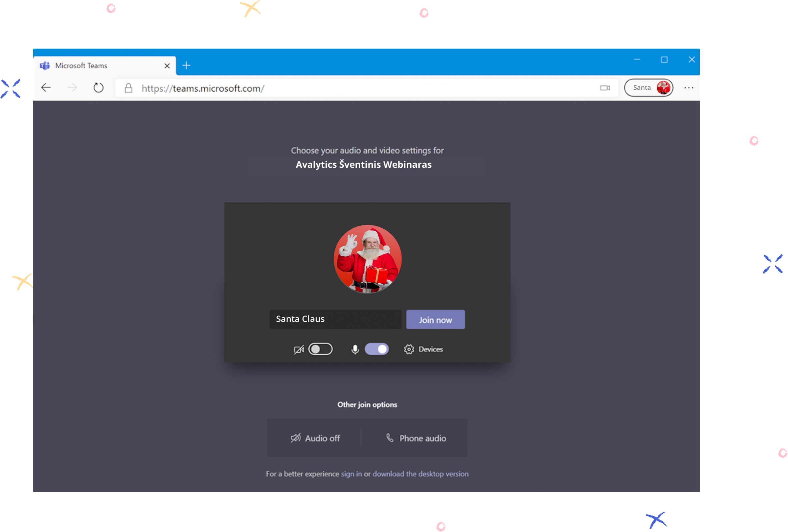Screen dimensions: 788x532
Task: Click the microphone icon
Action: 355,349
